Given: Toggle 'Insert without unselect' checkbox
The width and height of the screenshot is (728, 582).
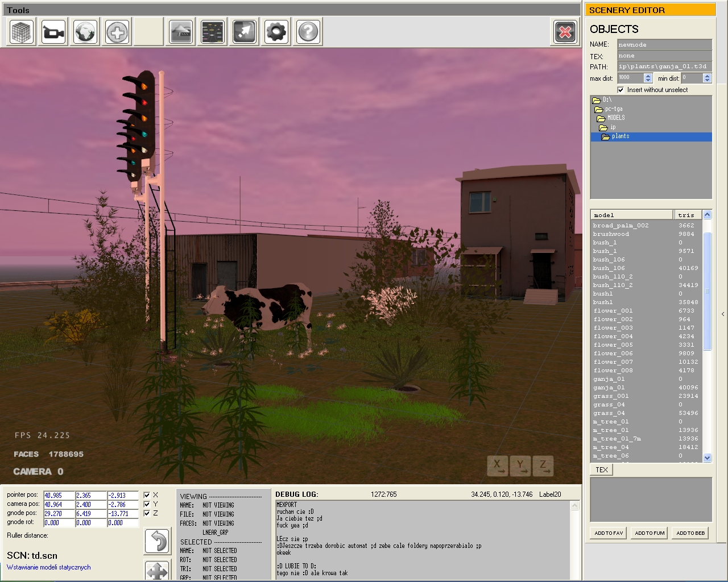Looking at the screenshot, I should point(621,90).
